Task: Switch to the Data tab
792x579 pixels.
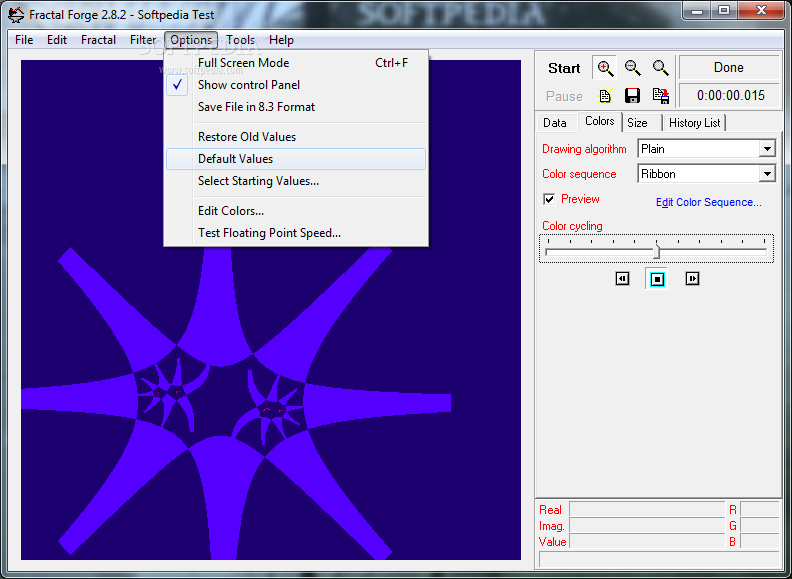Action: pyautogui.click(x=555, y=123)
